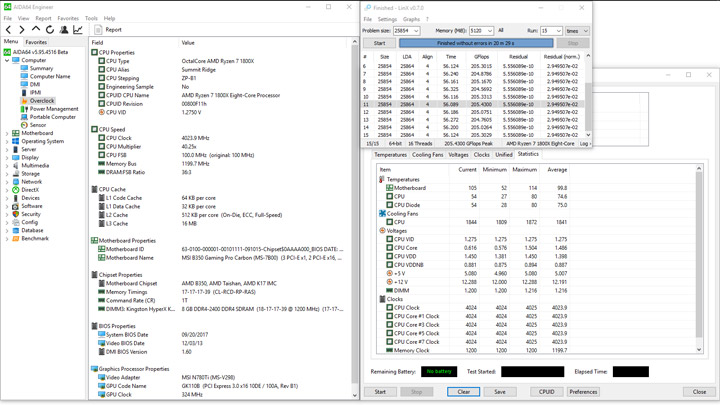Click the Start button in LinX
This screenshot has width=720, height=405.
point(379,43)
